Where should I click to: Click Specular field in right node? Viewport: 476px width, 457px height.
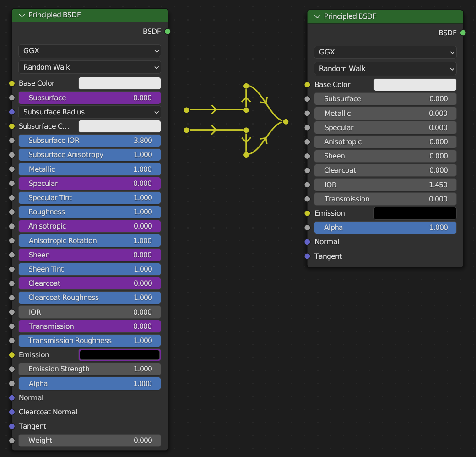(385, 128)
